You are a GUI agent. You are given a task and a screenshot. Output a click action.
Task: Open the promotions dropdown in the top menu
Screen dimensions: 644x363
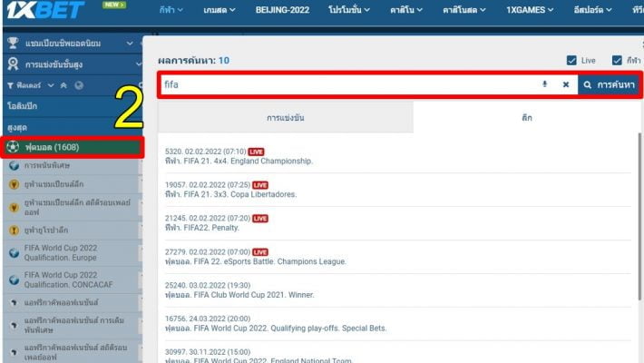point(348,10)
